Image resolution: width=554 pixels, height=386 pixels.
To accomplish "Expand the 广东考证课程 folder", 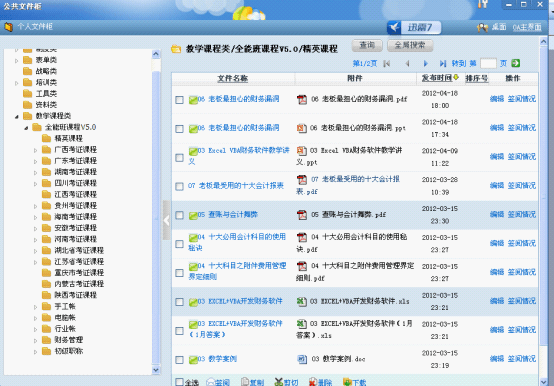I will [35, 161].
